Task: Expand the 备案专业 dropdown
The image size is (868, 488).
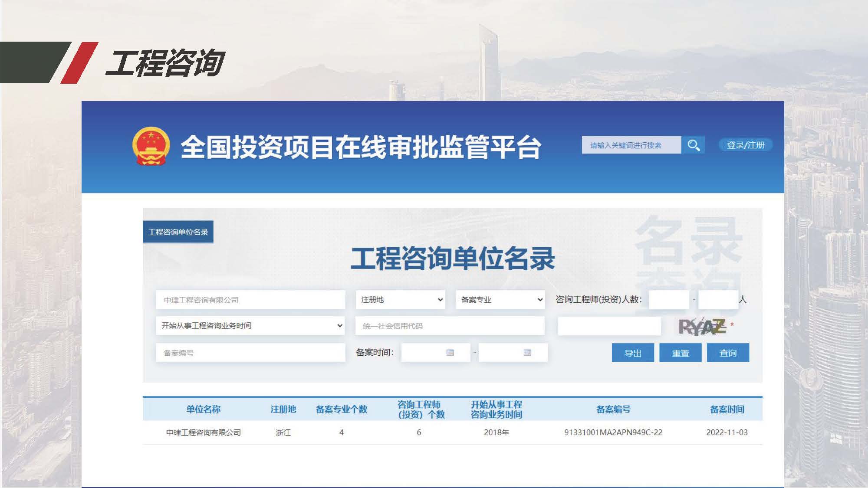Action: (500, 300)
